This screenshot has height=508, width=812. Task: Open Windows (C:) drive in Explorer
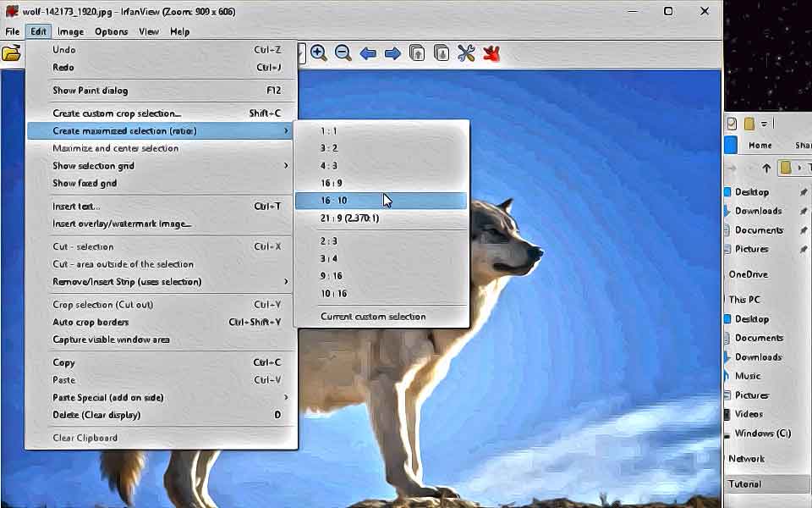762,433
